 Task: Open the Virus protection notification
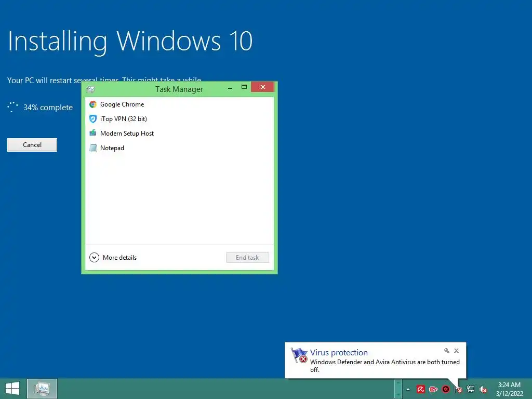pyautogui.click(x=376, y=361)
